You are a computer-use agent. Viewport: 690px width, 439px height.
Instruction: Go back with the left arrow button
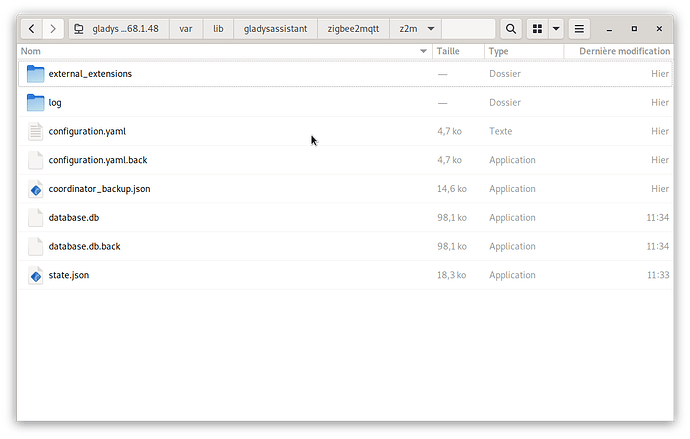point(32,29)
